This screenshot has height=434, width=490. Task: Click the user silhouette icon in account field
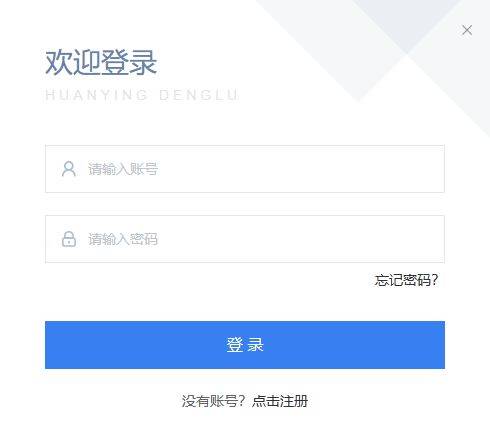pyautogui.click(x=69, y=169)
